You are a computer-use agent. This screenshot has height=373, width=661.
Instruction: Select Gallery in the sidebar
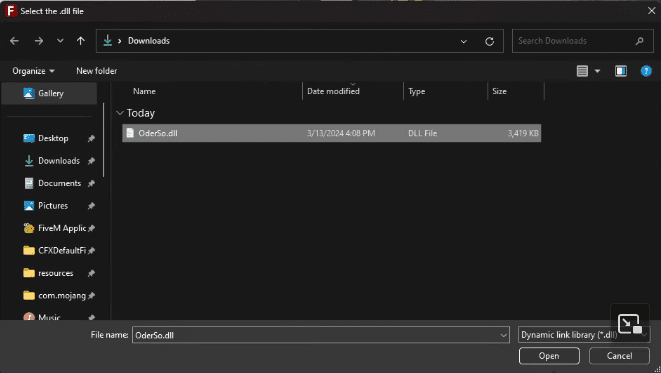[x=49, y=93]
